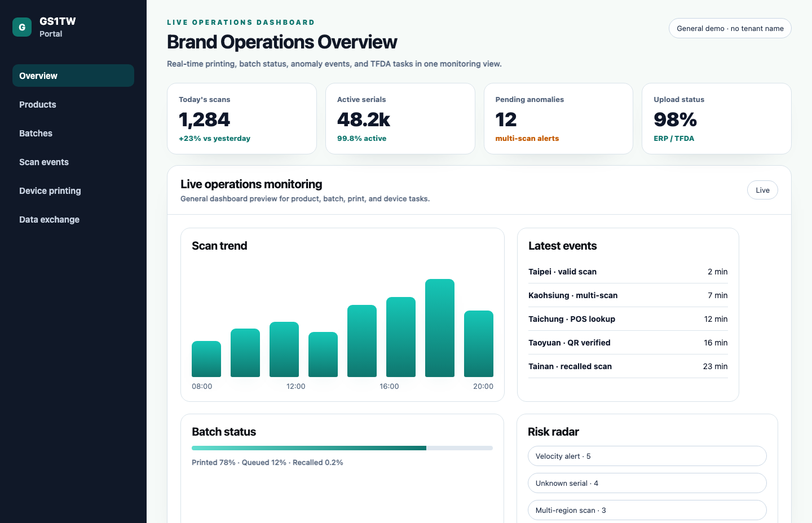
Task: Click the GS1TW green logo icon
Action: coord(22,27)
